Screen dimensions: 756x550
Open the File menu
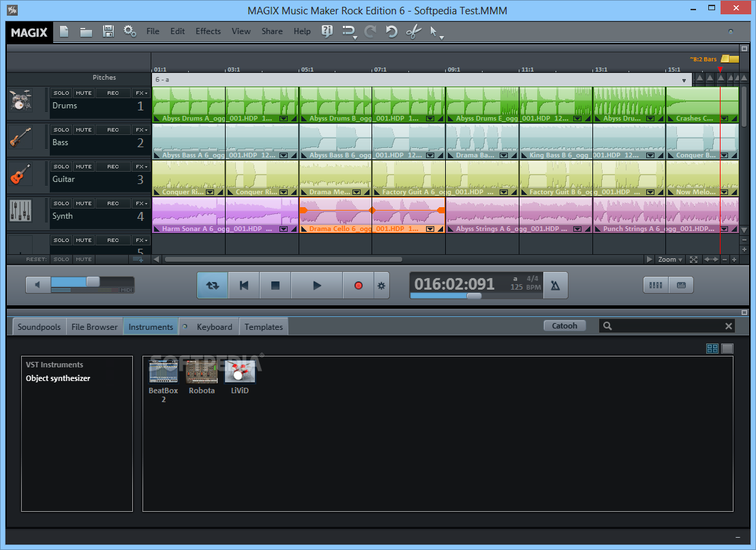tap(153, 31)
